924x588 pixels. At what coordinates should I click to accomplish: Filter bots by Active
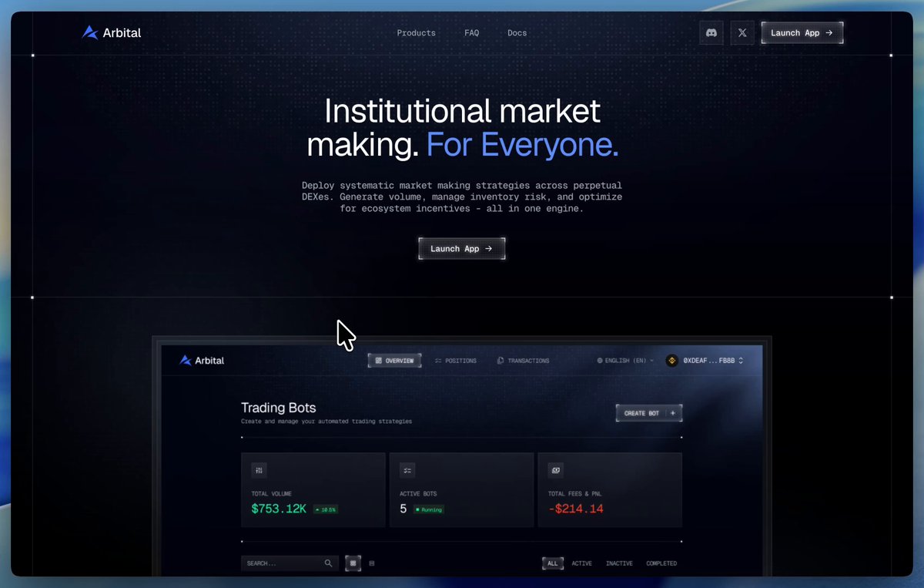point(582,563)
